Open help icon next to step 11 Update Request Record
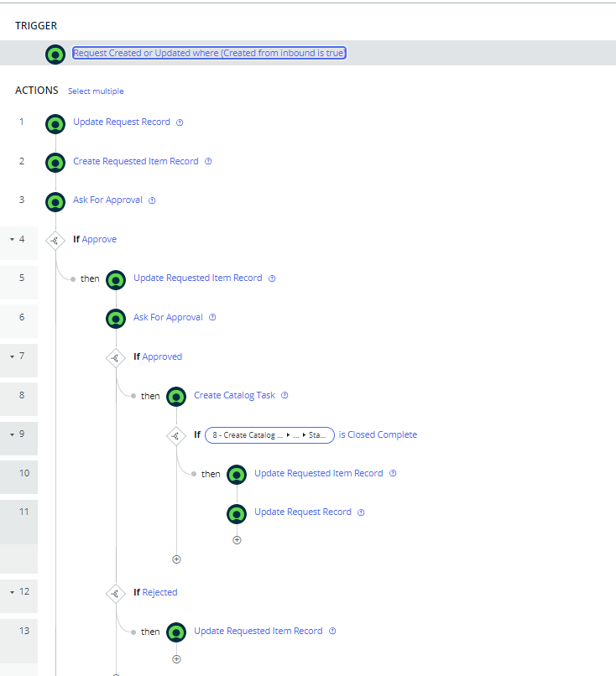The height and width of the screenshot is (676, 616). (x=361, y=512)
